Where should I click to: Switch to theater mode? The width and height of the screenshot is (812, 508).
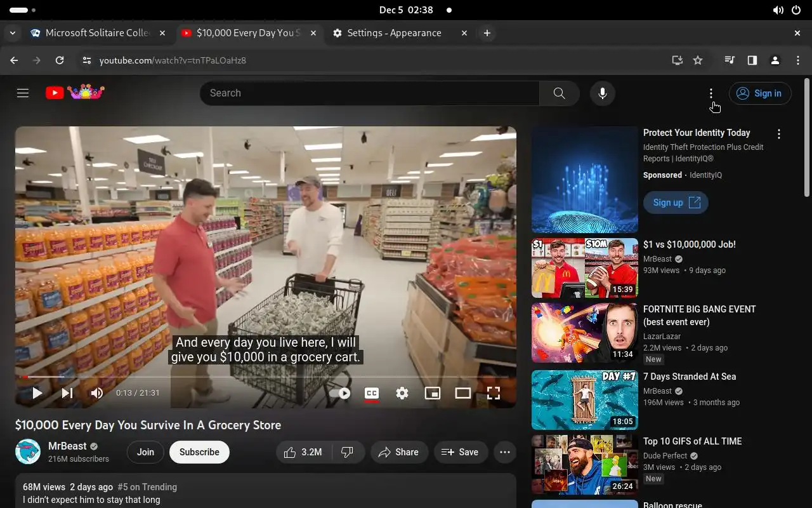coord(463,393)
